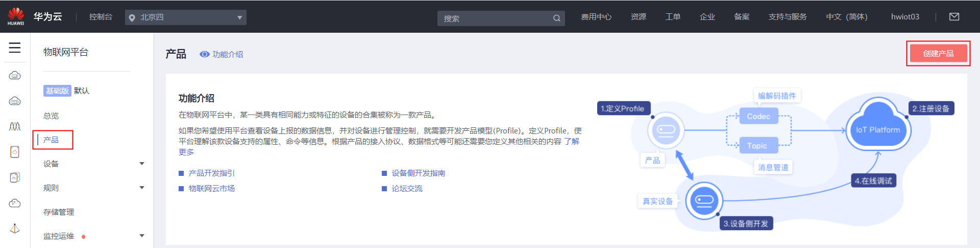Click the stacked cards sidebar icon
The height and width of the screenshot is (248, 980).
point(15,177)
